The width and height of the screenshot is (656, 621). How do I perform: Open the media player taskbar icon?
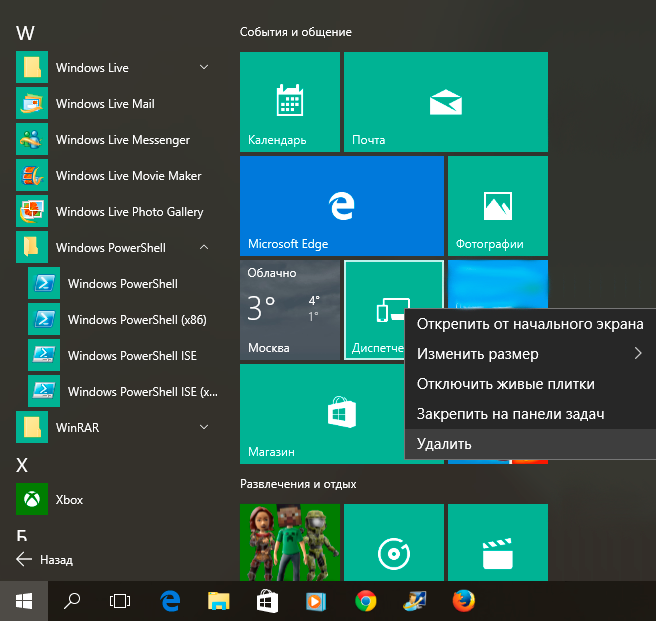(x=316, y=601)
